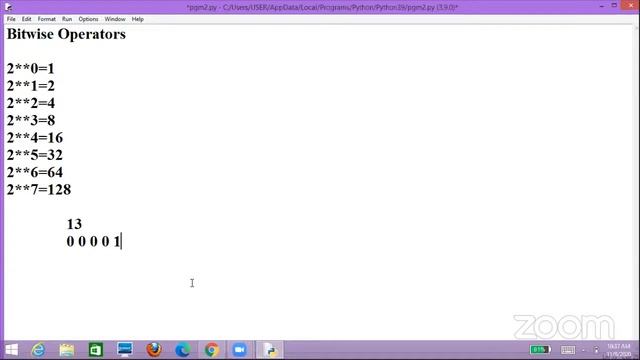This screenshot has width=640, height=360.
Task: Click the taskbar clock and date
Action: pos(619,350)
